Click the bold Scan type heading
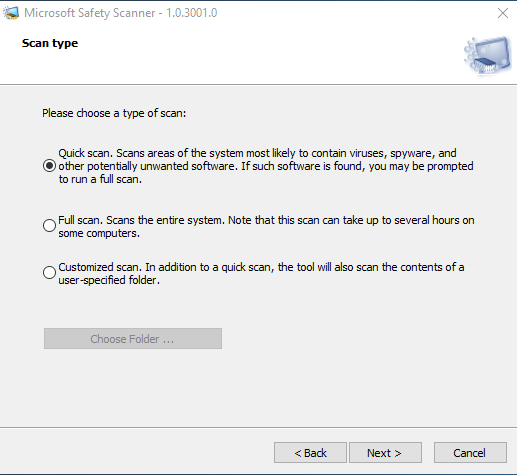This screenshot has width=517, height=475. coord(50,43)
